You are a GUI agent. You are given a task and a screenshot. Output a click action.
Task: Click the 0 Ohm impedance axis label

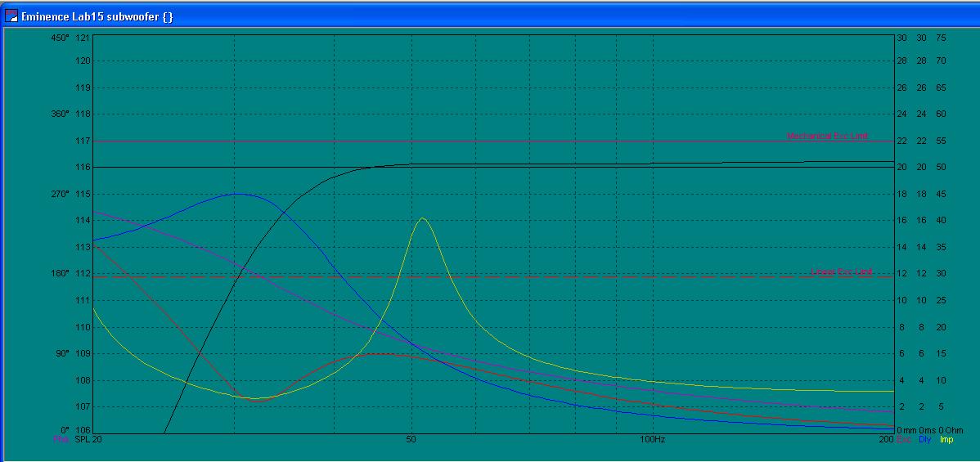951,430
